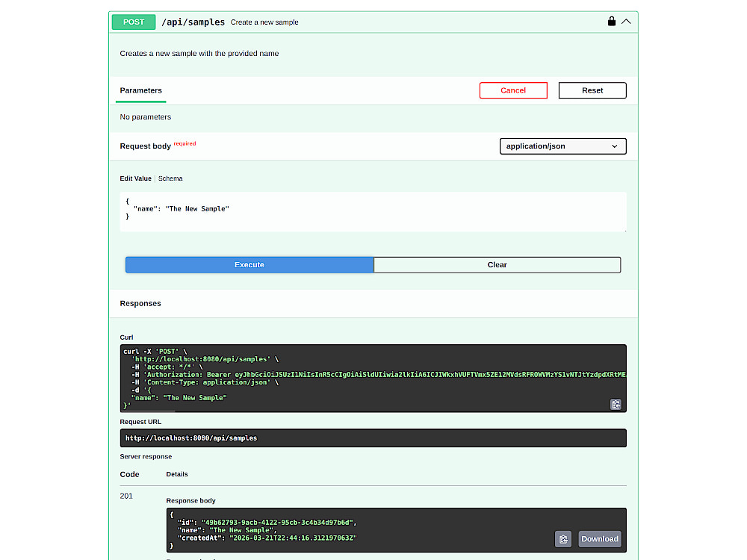Select the Edit Value tab
This screenshot has height=560, width=747.
tap(135, 178)
